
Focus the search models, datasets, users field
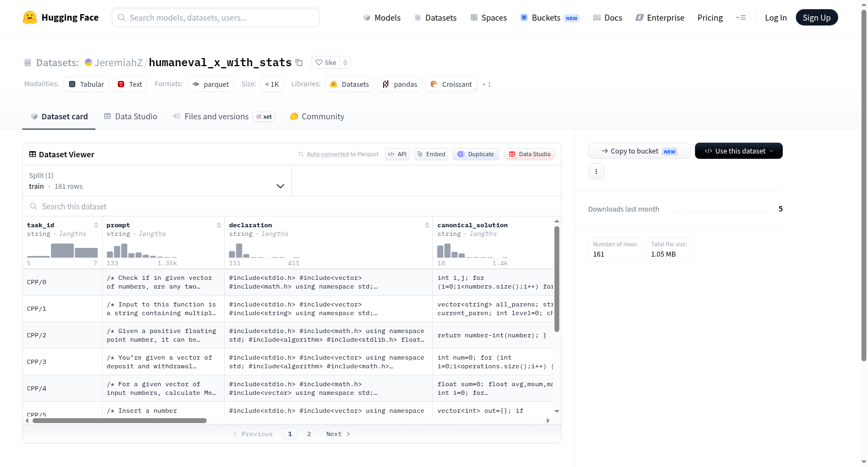point(216,17)
